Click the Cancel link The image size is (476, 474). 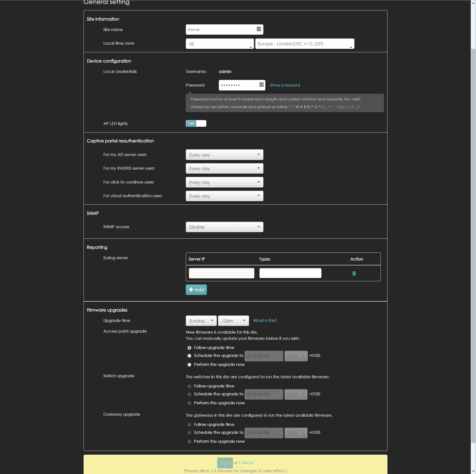246,463
